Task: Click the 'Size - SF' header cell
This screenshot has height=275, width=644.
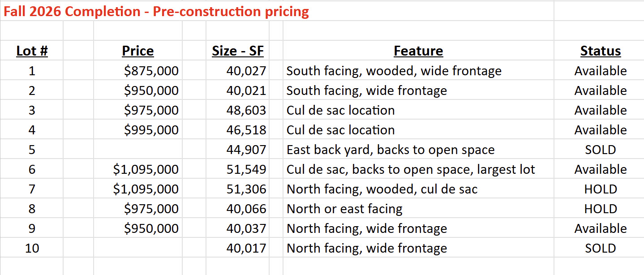Action: [238, 51]
